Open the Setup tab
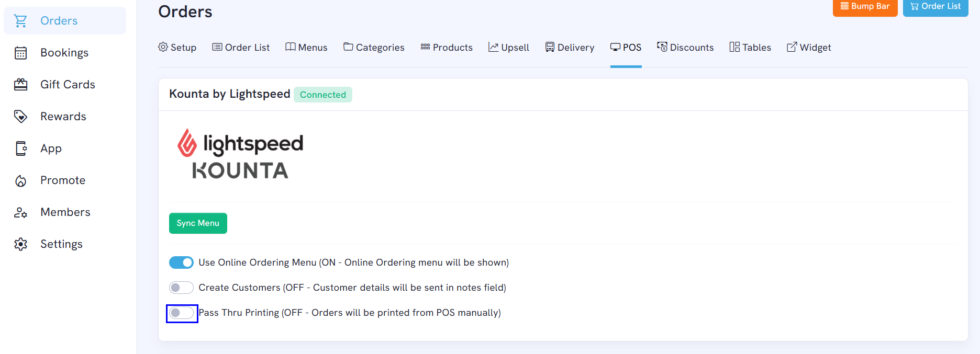Viewport: 980px width, 354px height. [177, 48]
